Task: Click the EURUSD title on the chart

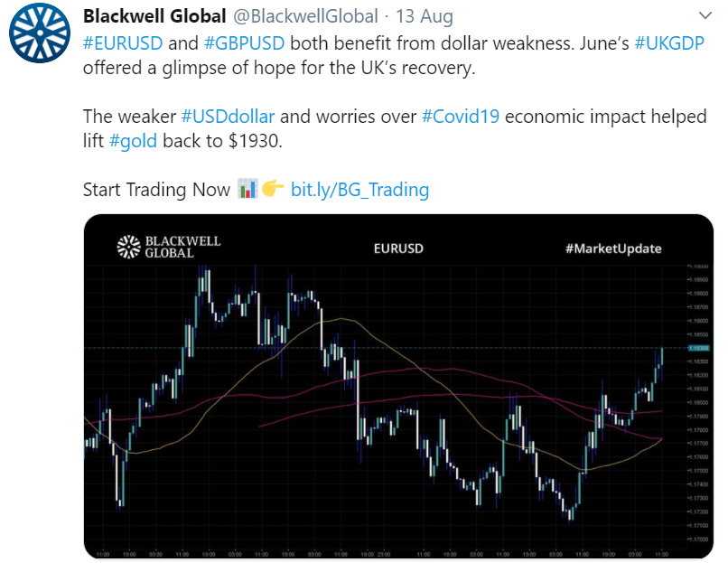Action: point(398,249)
